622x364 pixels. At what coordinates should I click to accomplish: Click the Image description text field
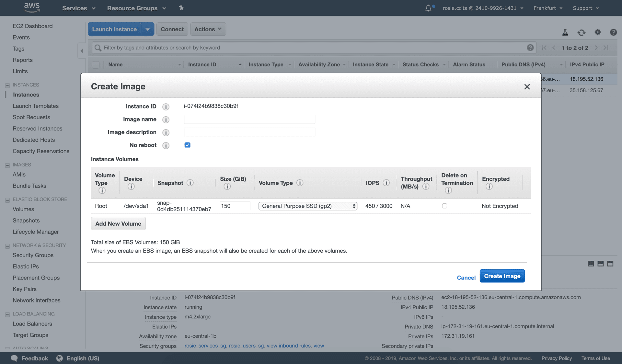(249, 132)
